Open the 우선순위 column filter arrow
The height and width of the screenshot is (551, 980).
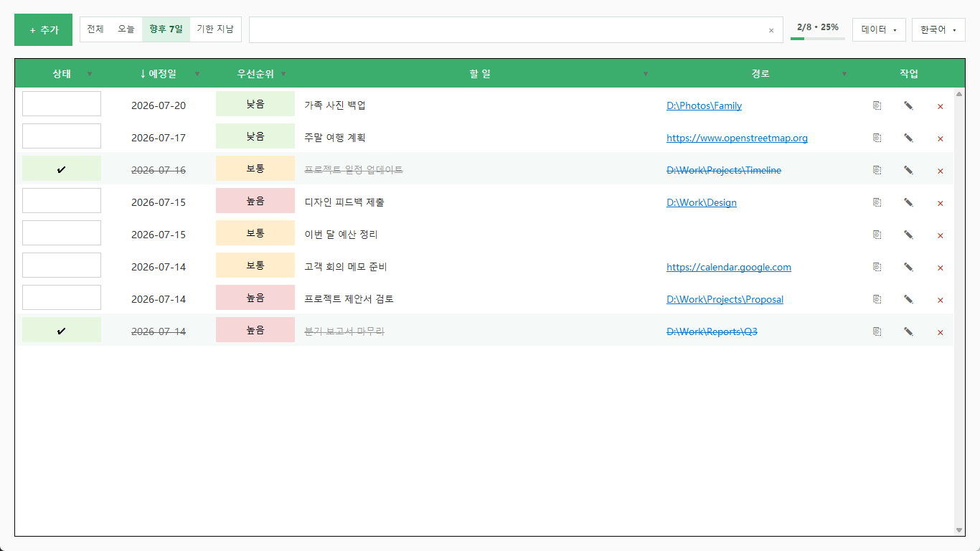coord(283,74)
